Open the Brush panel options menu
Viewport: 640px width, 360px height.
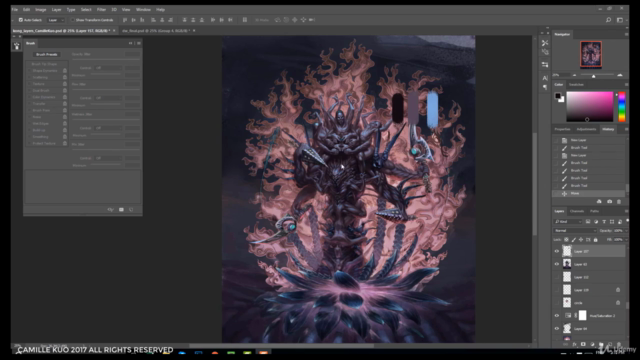[x=139, y=43]
